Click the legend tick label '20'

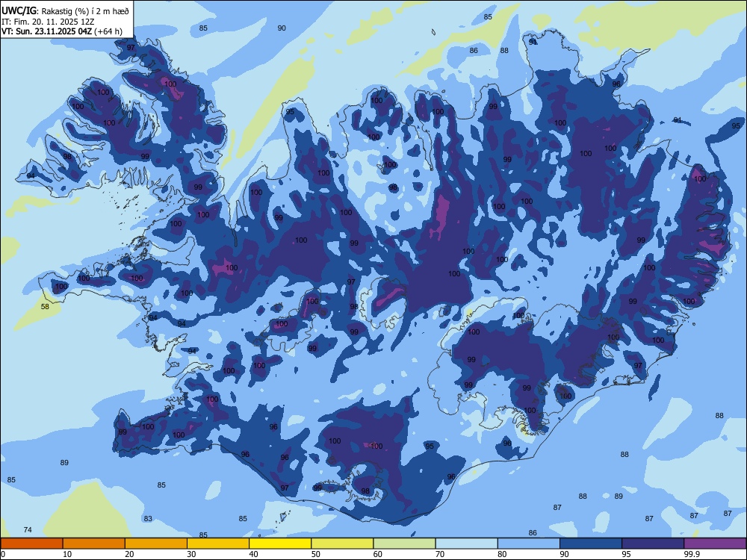tap(129, 554)
